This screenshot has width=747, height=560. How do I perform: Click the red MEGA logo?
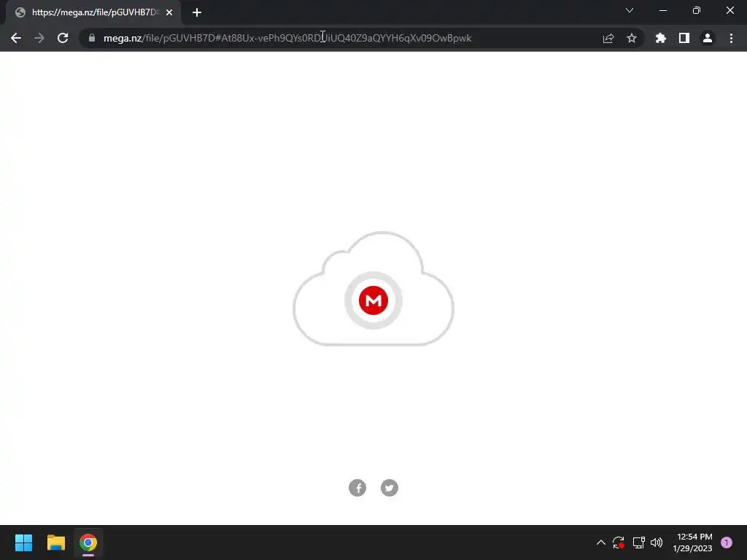[373, 300]
